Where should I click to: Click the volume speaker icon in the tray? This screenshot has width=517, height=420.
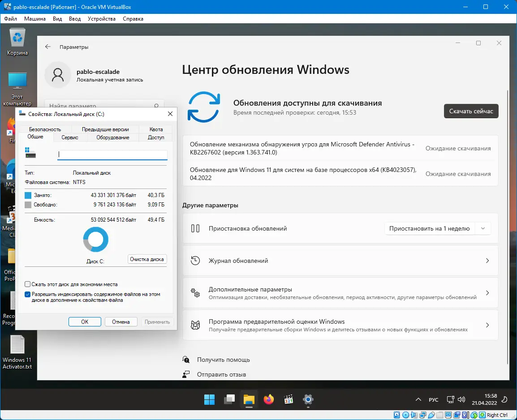pyautogui.click(x=461, y=399)
